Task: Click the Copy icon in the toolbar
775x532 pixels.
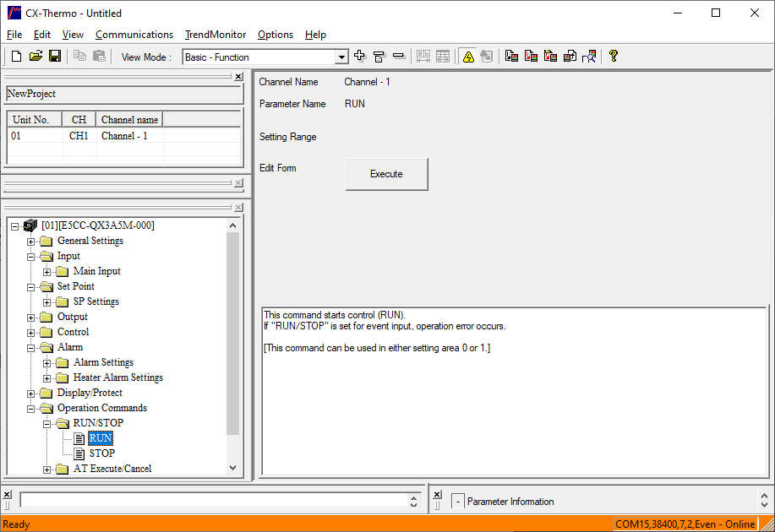Action: pyautogui.click(x=79, y=57)
